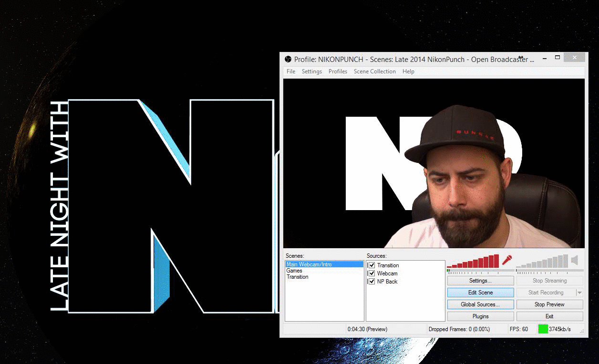Open the Settings menu in the menu bar

(312, 71)
